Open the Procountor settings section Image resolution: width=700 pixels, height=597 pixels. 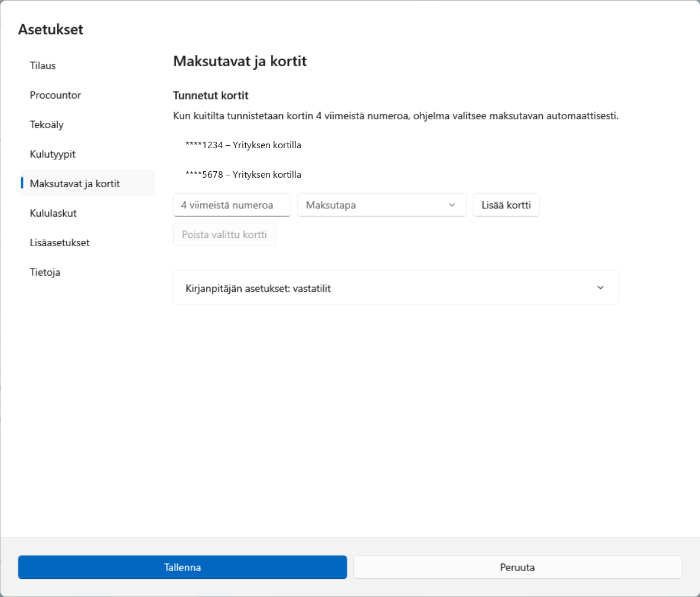click(x=88, y=95)
